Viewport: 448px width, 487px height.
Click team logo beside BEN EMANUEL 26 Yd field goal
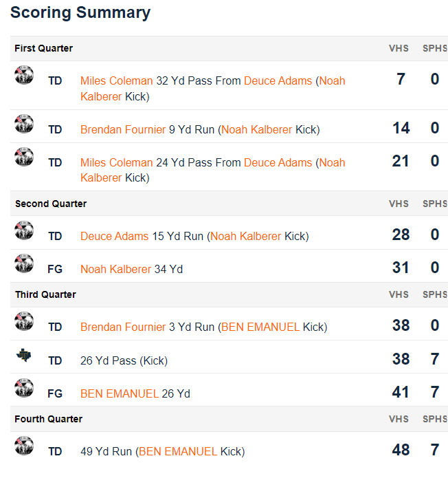pyautogui.click(x=24, y=388)
